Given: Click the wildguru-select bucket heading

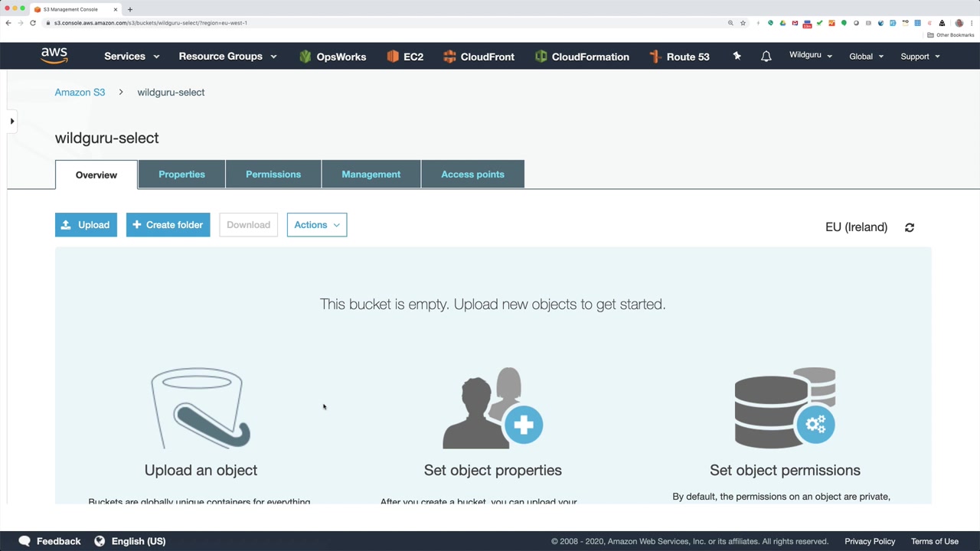Looking at the screenshot, I should [x=107, y=138].
